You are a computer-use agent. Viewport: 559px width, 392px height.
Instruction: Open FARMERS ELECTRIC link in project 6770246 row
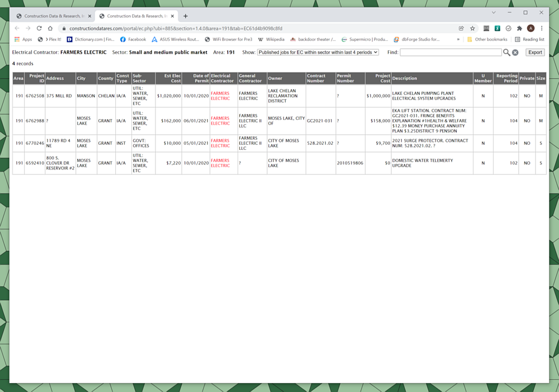220,143
